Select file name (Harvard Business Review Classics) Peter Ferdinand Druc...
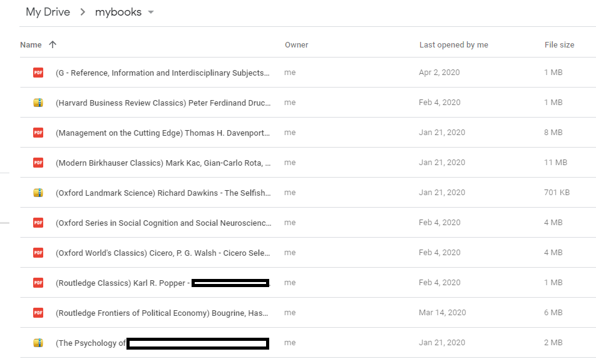 pyautogui.click(x=163, y=103)
